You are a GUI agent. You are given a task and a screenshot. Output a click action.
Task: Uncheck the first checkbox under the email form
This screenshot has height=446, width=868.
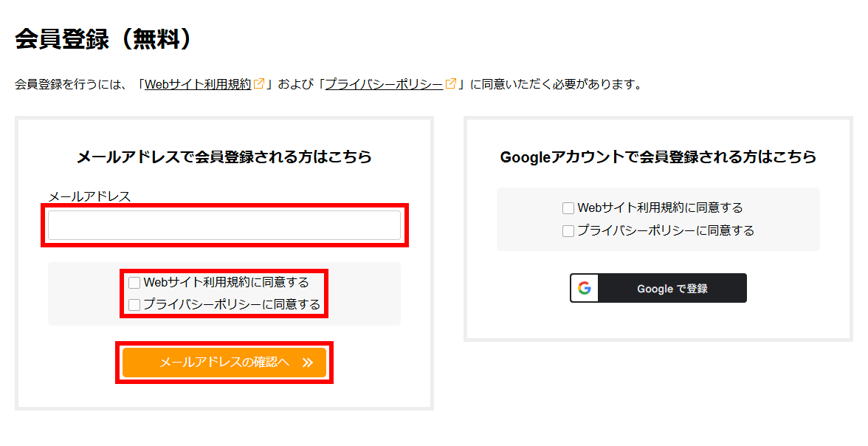click(134, 282)
